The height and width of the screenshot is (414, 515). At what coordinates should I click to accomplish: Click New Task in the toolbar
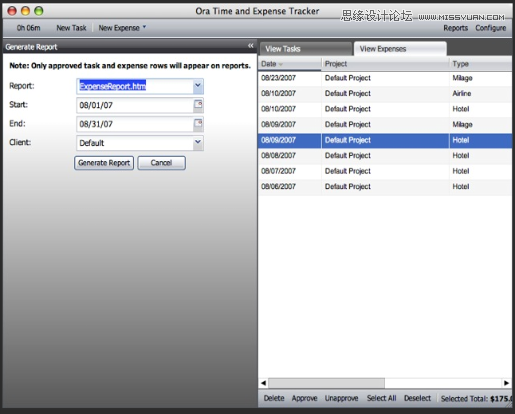(71, 28)
